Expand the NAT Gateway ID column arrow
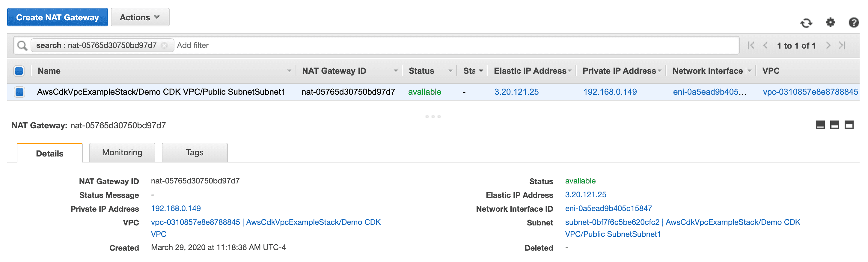Image resolution: width=868 pixels, height=262 pixels. pos(396,71)
